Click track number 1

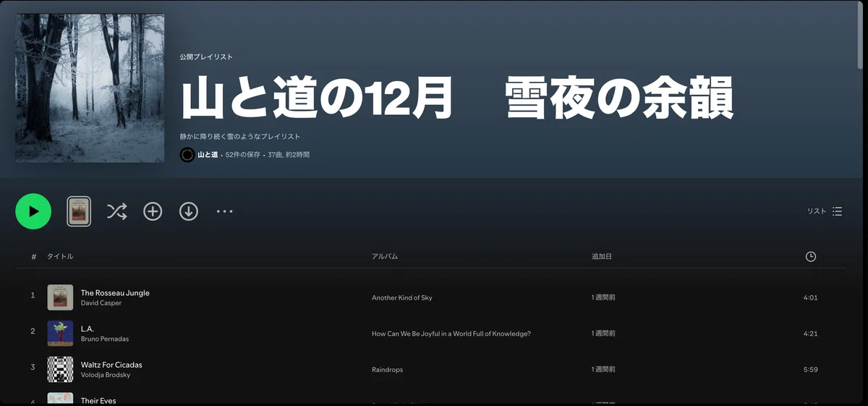tap(33, 295)
